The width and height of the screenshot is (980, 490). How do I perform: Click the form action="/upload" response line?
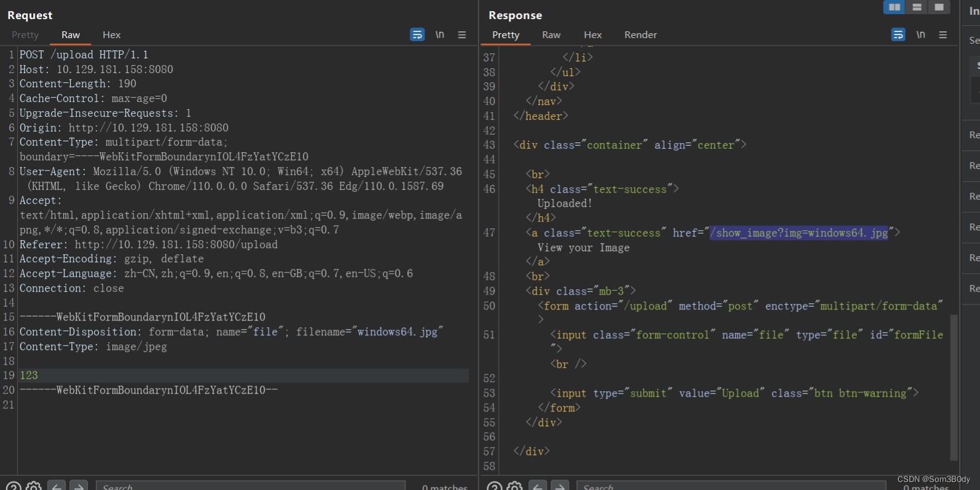740,306
